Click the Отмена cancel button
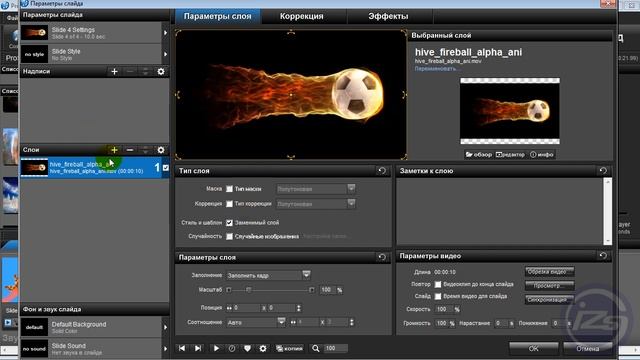This screenshot has width=640, height=360. coord(588,348)
